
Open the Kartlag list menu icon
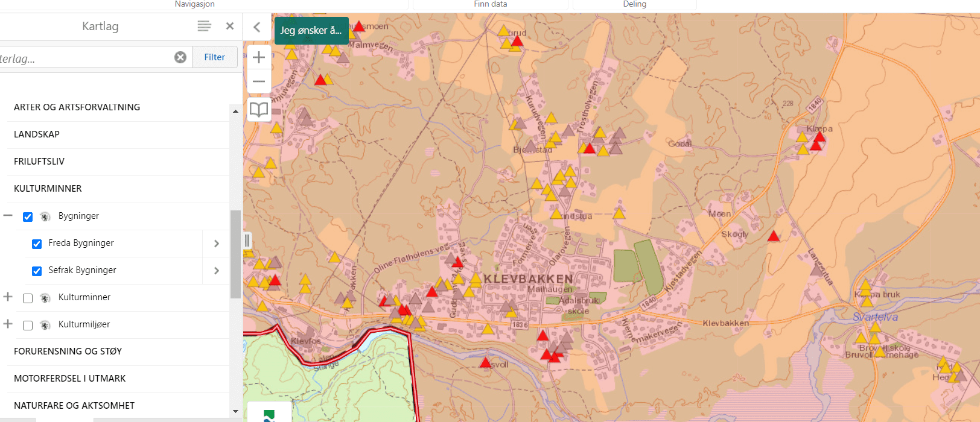click(x=204, y=26)
